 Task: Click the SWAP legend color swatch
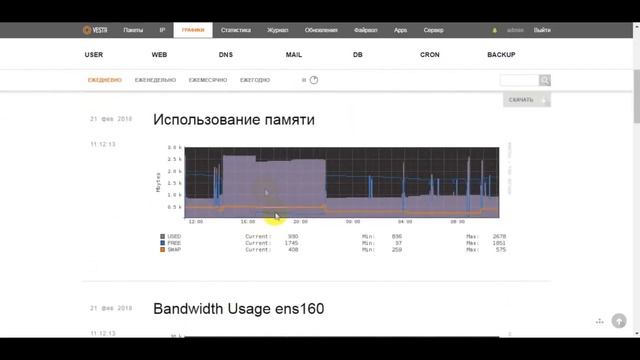click(x=162, y=249)
